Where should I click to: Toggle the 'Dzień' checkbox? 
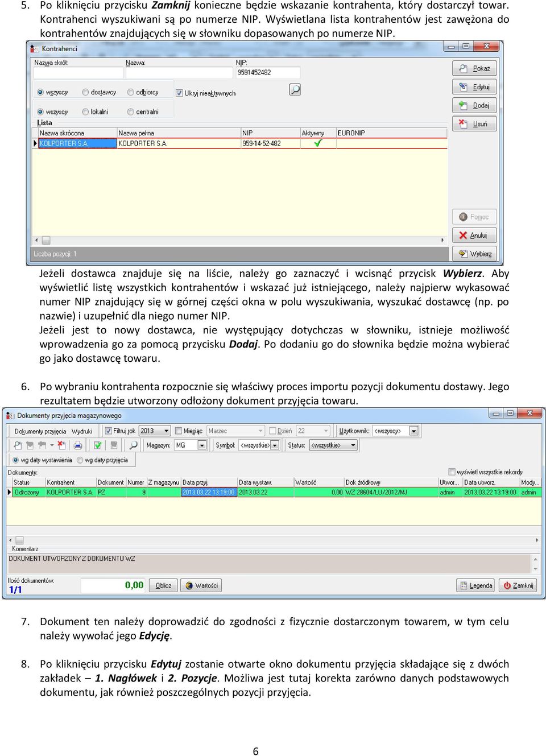(272, 431)
